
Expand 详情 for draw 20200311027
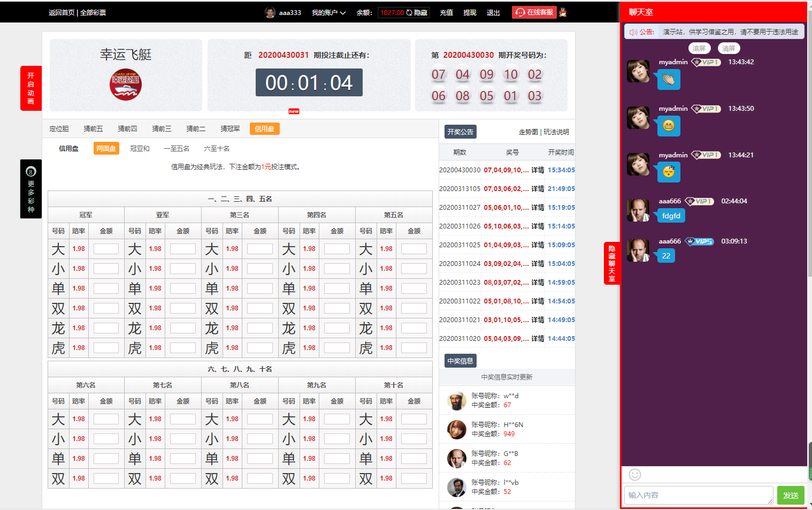(x=538, y=208)
